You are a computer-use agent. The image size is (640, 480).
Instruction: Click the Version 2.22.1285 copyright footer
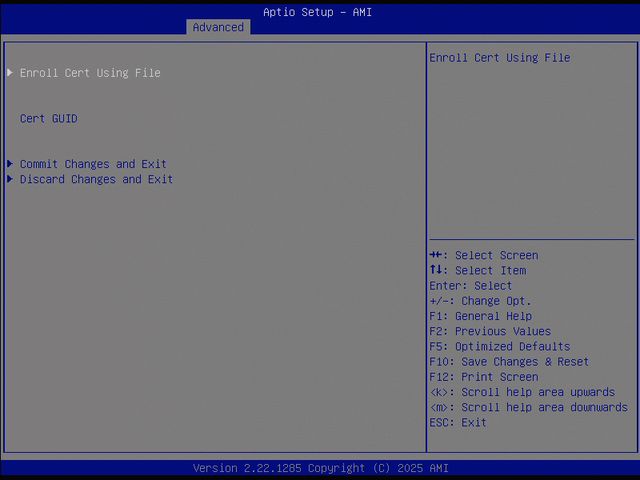click(x=320, y=468)
